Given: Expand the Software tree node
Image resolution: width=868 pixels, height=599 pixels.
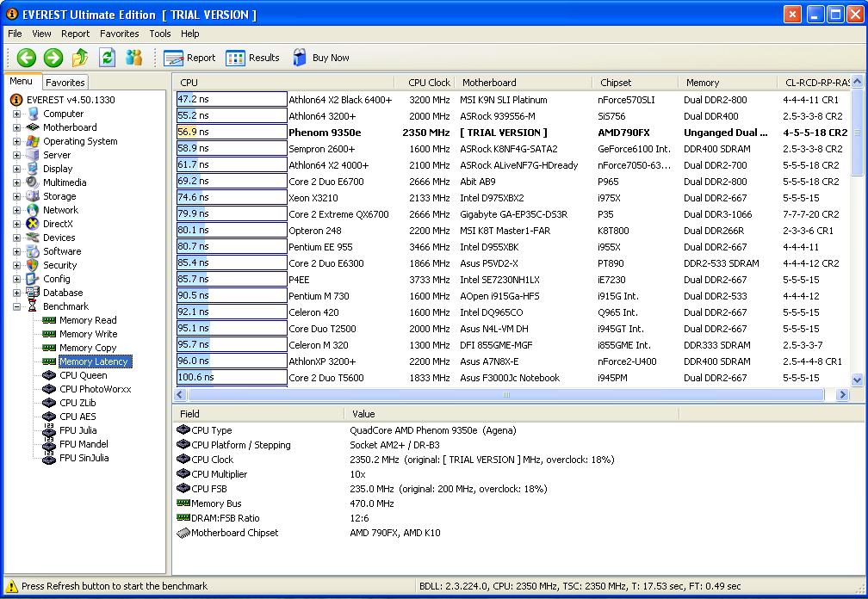Looking at the screenshot, I should click(16, 251).
